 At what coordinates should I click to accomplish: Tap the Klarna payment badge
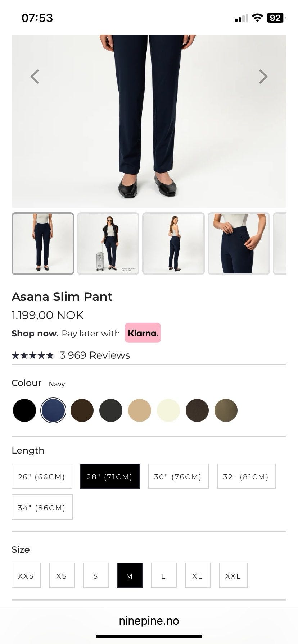click(x=143, y=333)
